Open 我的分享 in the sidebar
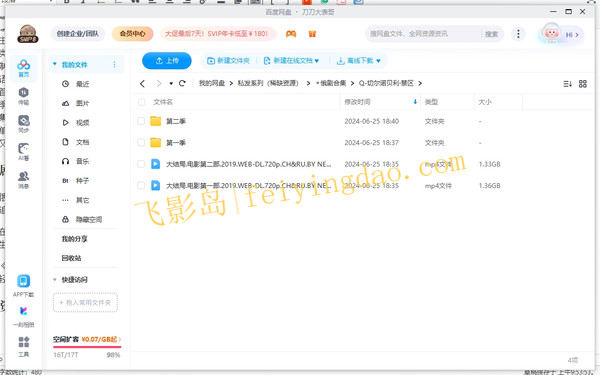 coord(74,239)
